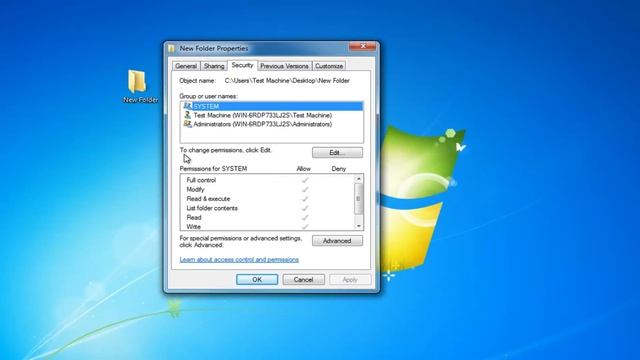Image resolution: width=640 pixels, height=360 pixels.
Task: Click the Edit... button
Action: pos(337,152)
